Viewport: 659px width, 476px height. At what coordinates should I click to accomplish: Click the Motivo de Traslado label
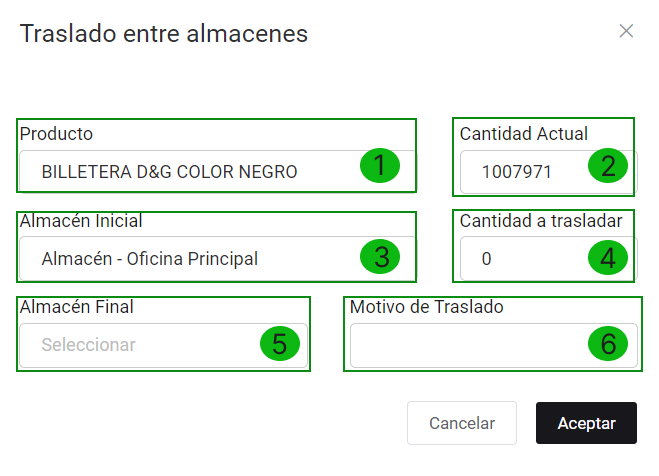[x=426, y=307]
